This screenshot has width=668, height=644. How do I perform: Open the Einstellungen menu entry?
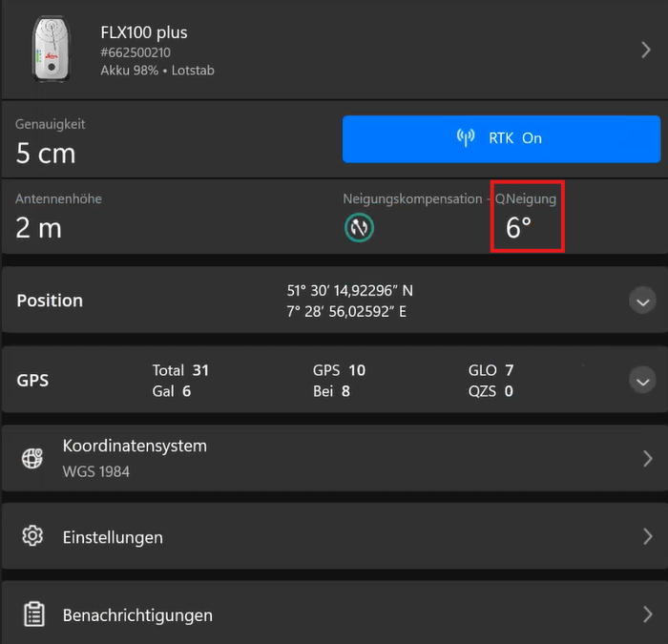click(113, 537)
